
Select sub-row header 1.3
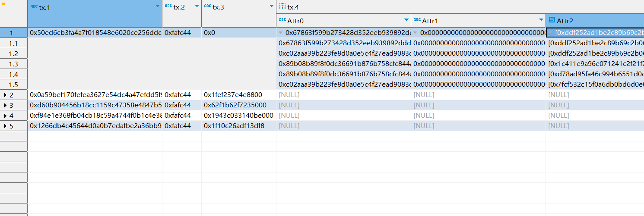point(13,64)
